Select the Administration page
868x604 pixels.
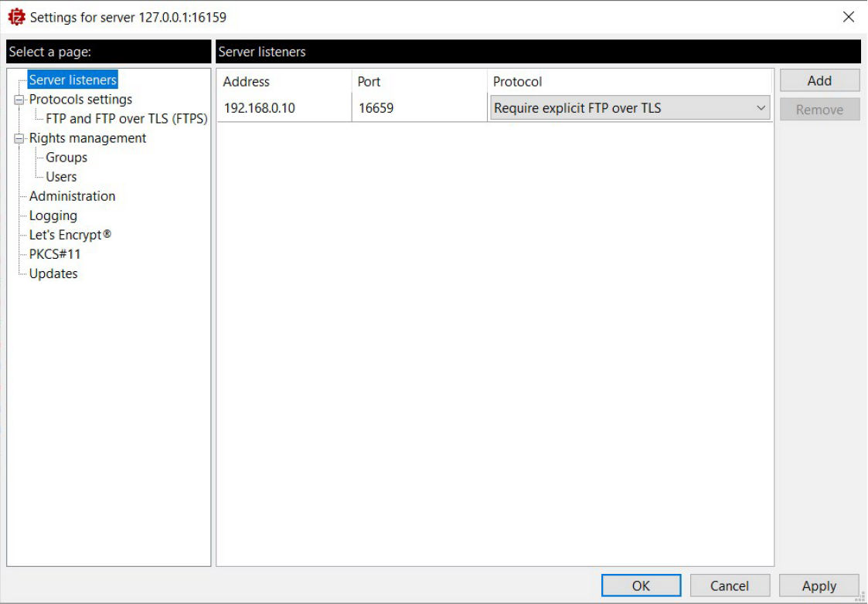[72, 196]
